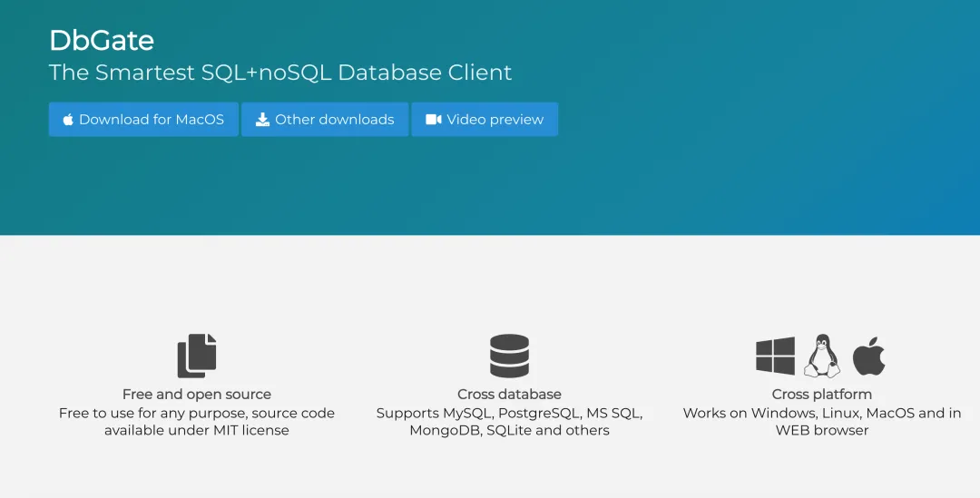The image size is (980, 498).
Task: Click the database cylinder icon
Action: point(509,356)
